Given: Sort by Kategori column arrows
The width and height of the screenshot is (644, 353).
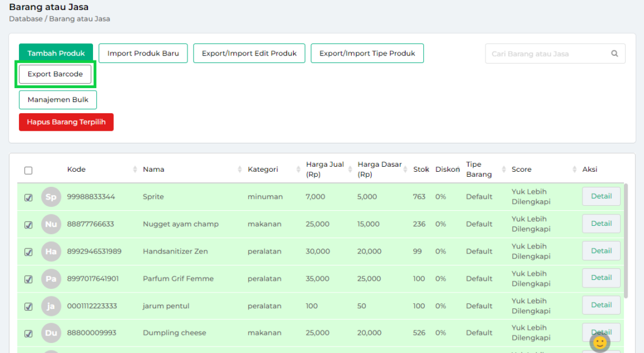Looking at the screenshot, I should tap(297, 170).
